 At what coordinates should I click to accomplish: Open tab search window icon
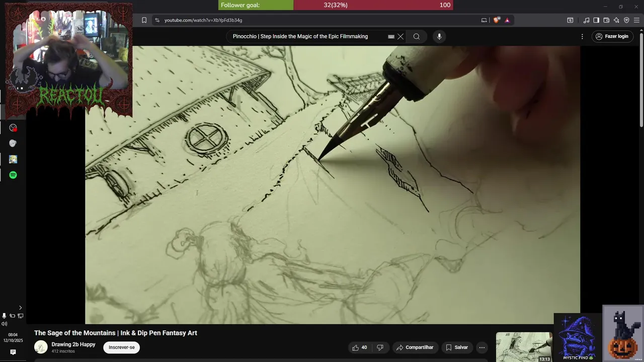point(570,20)
